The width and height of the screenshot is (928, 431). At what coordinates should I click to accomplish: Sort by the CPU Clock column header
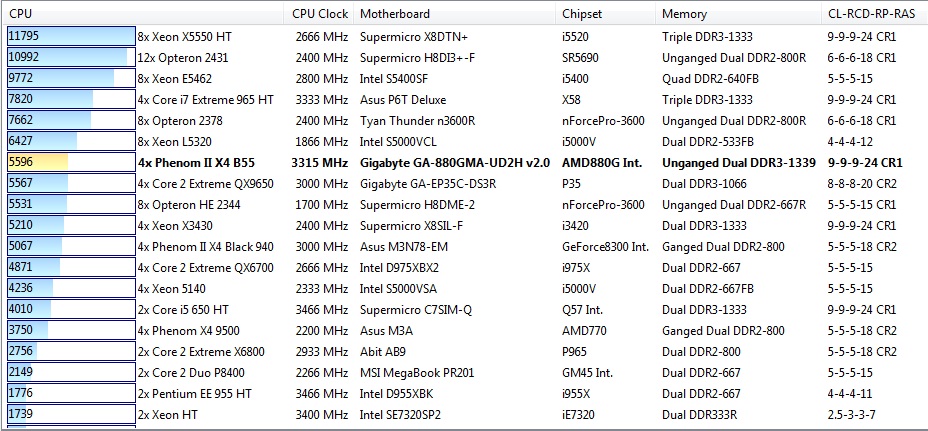[x=318, y=14]
